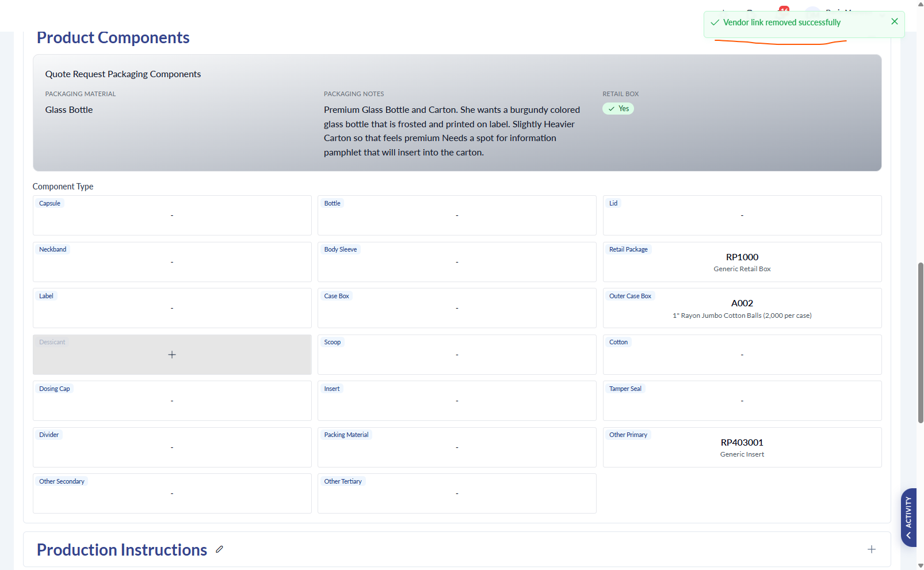The image size is (924, 570).
Task: Open the Packing Material component card
Action: 457,447
